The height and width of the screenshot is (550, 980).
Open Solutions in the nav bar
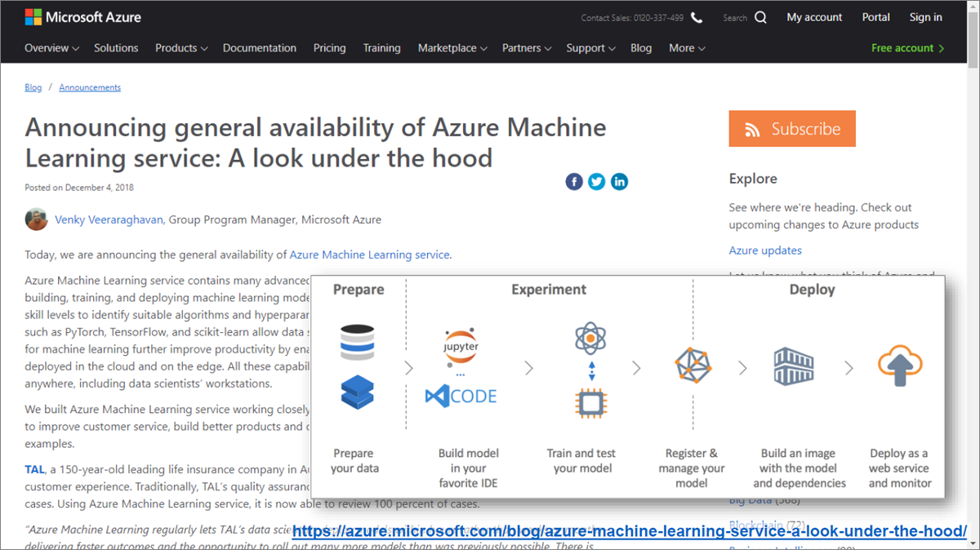point(116,48)
